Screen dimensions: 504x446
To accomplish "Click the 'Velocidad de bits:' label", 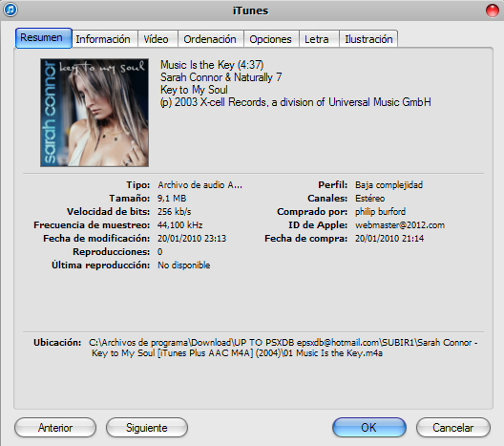I will 108,212.
